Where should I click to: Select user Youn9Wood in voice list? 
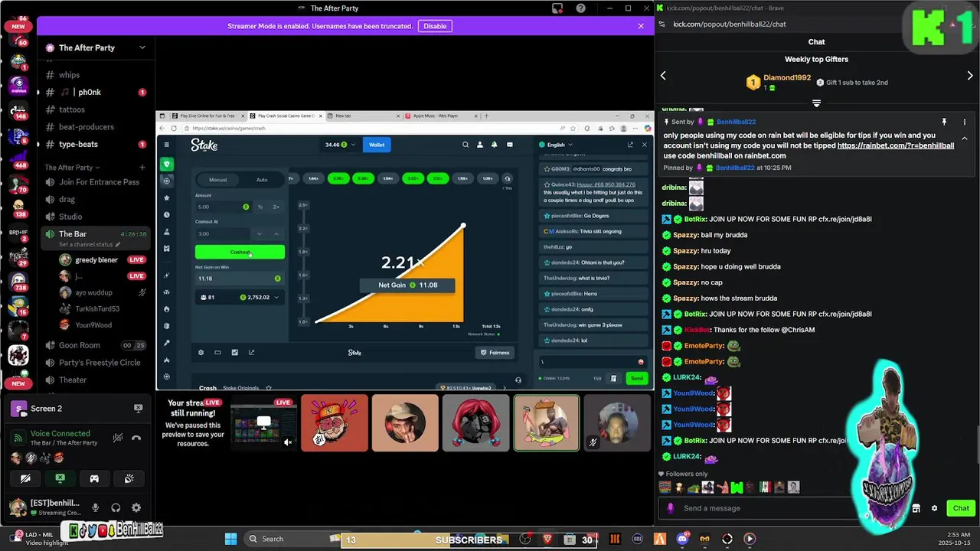[x=93, y=325]
